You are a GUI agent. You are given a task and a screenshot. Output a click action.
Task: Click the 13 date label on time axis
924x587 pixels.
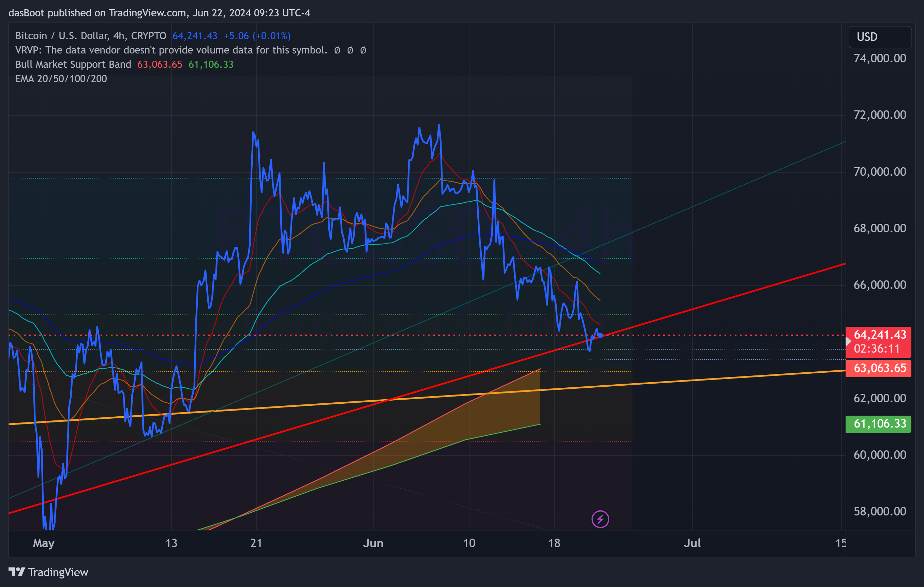pos(172,543)
